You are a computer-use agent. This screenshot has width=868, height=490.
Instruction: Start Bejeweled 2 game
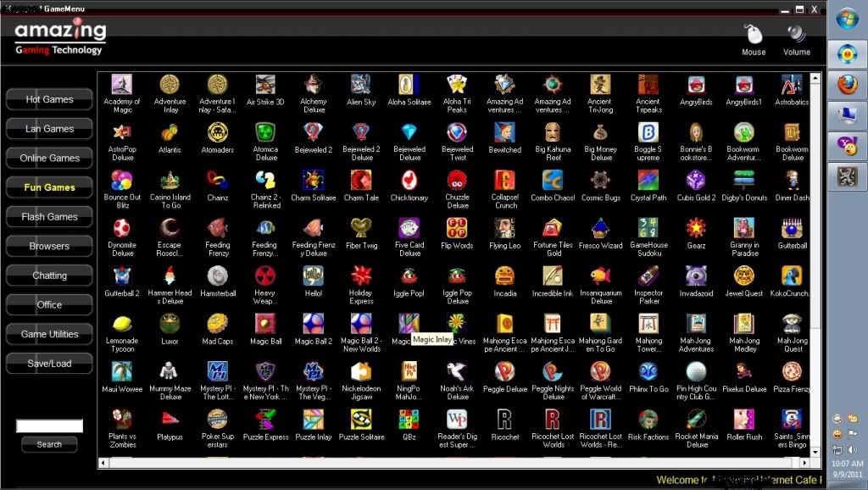point(314,133)
